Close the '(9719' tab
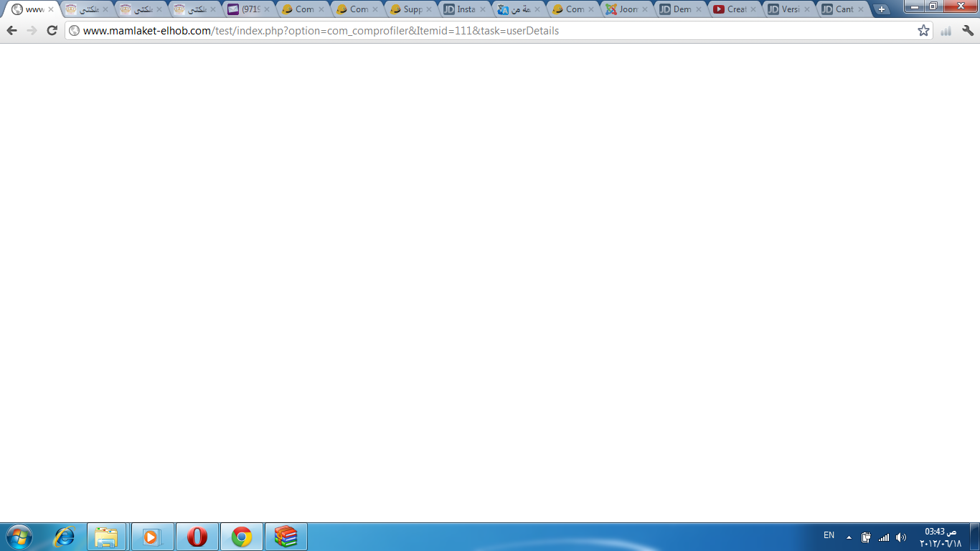Image resolution: width=980 pixels, height=551 pixels. [x=266, y=9]
